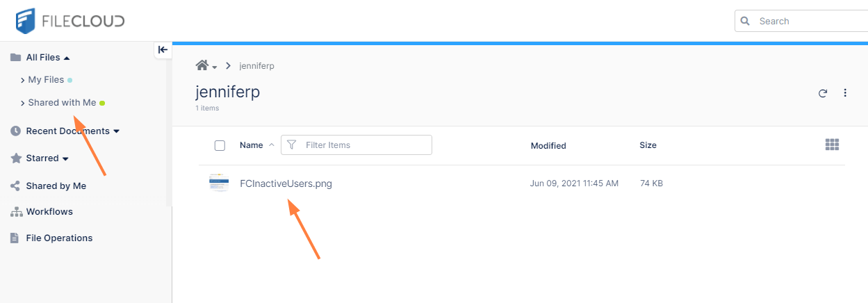The width and height of the screenshot is (868, 303).
Task: Expand the Shared with Me node
Action: (x=23, y=103)
